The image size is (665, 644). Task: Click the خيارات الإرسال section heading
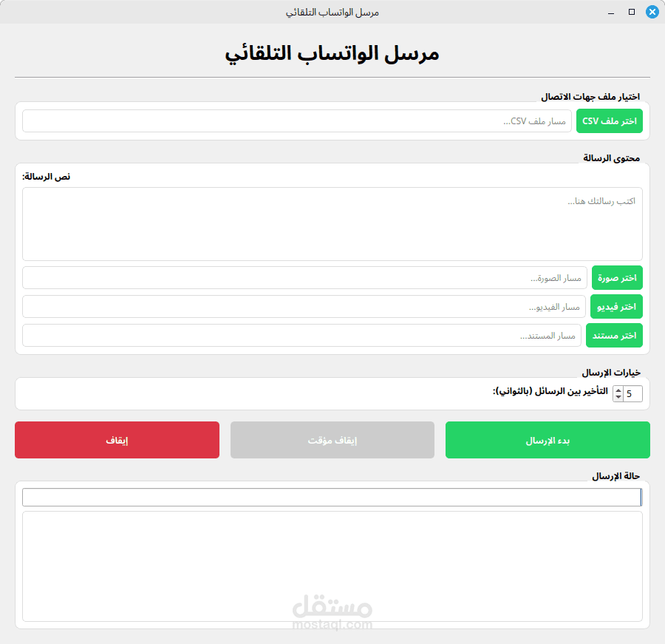[611, 373]
